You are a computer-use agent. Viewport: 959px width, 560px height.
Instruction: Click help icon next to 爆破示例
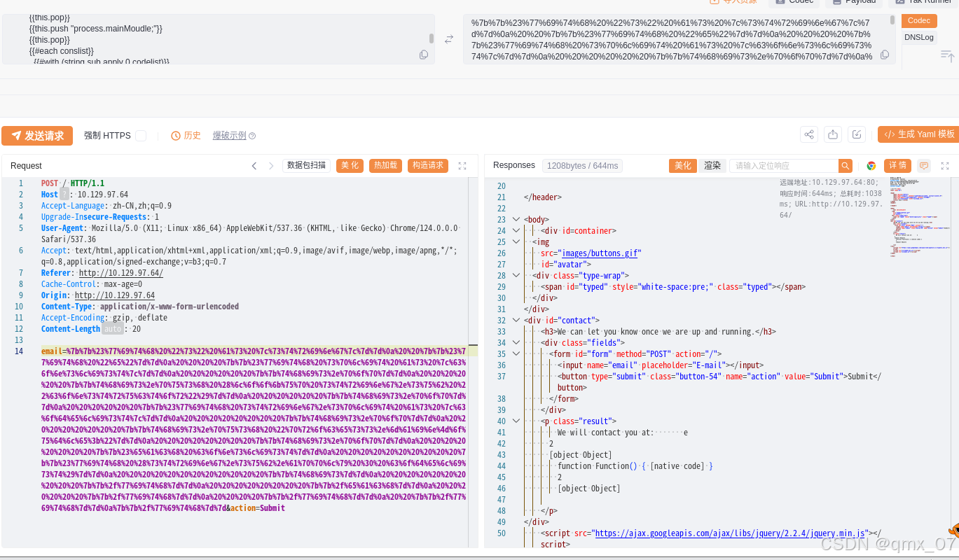click(252, 136)
